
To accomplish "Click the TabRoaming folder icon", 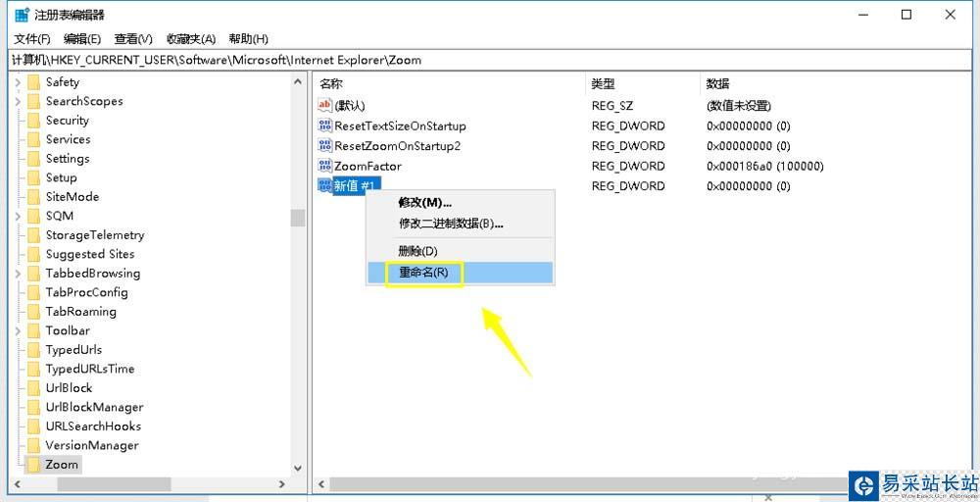I will click(x=33, y=312).
